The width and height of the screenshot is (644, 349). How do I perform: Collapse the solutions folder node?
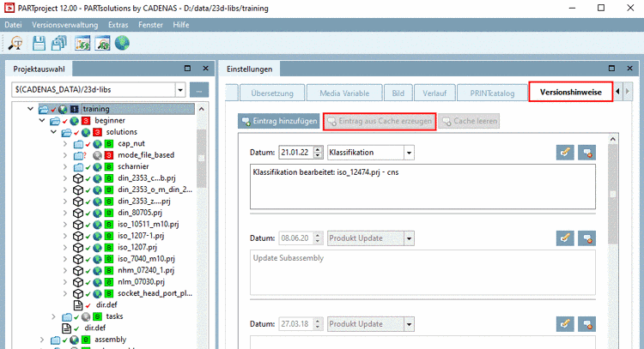[53, 132]
